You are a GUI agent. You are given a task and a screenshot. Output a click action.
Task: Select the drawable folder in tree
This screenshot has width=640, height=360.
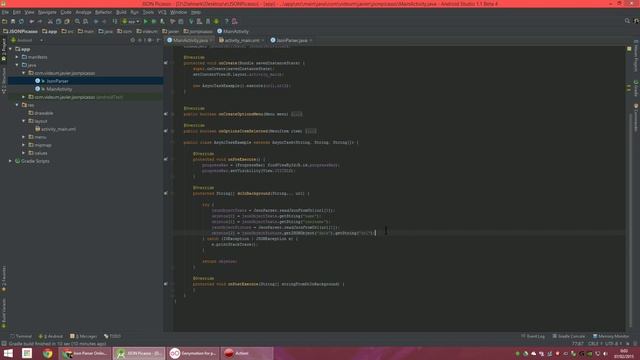[43, 113]
